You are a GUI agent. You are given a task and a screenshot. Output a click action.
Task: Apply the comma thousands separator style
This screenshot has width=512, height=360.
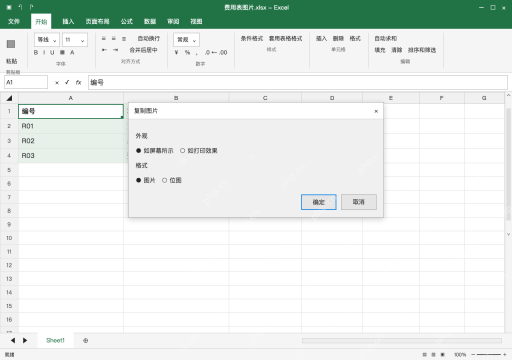tap(197, 53)
